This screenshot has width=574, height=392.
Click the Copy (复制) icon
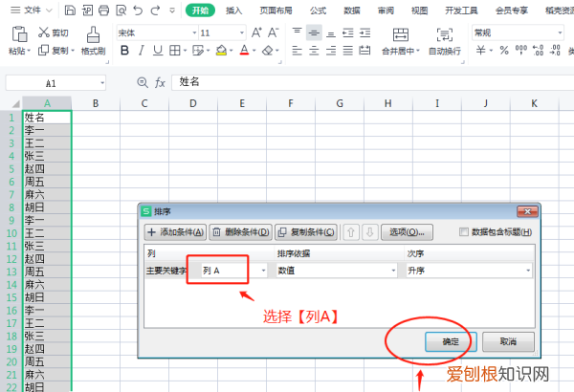(x=43, y=50)
